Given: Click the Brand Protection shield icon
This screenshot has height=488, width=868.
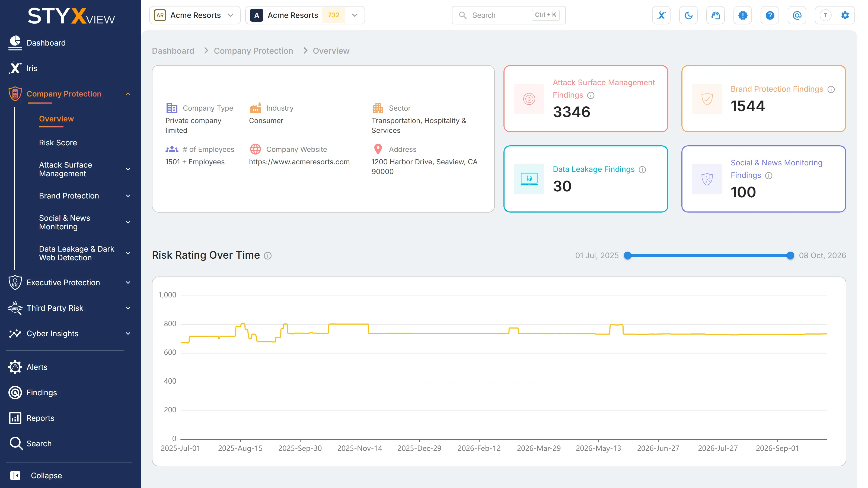Looking at the screenshot, I should [707, 99].
